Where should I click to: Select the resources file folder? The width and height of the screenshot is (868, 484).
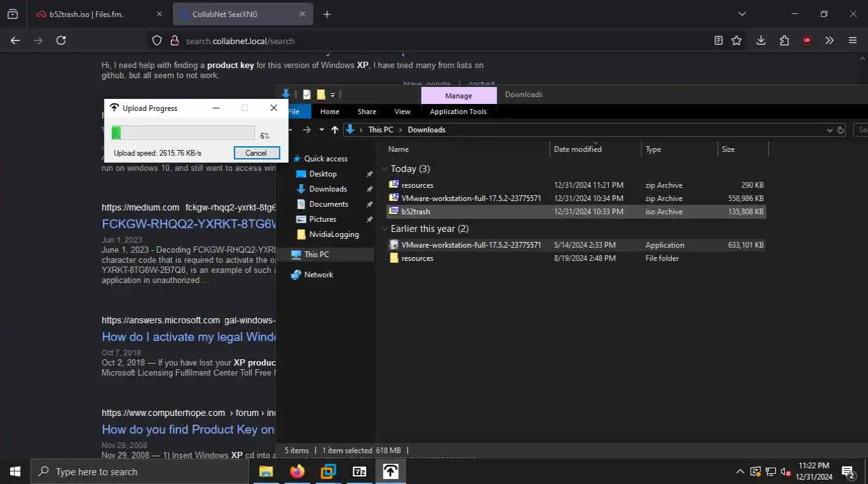click(576, 258)
